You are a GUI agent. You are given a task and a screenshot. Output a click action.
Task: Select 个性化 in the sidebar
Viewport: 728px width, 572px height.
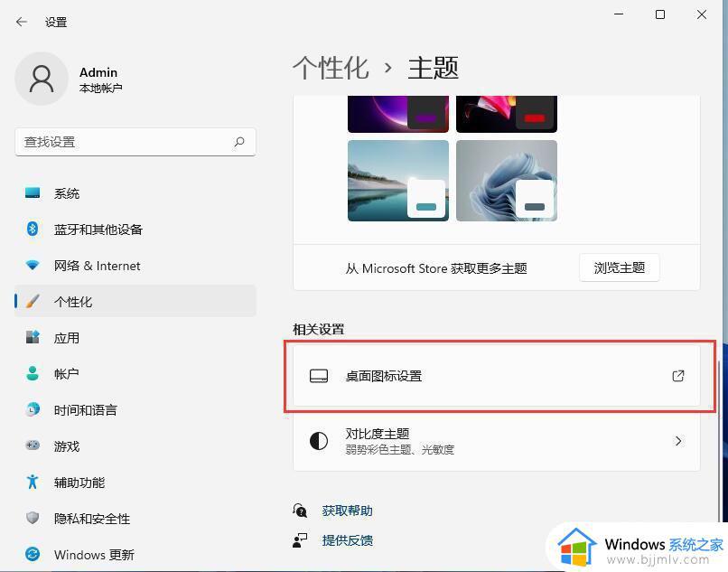135,301
